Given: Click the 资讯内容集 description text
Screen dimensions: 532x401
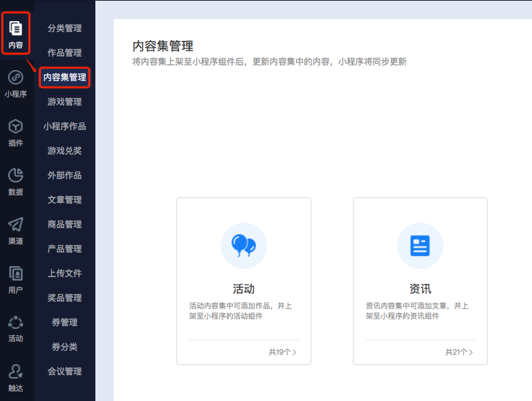Looking at the screenshot, I should pyautogui.click(x=417, y=311).
